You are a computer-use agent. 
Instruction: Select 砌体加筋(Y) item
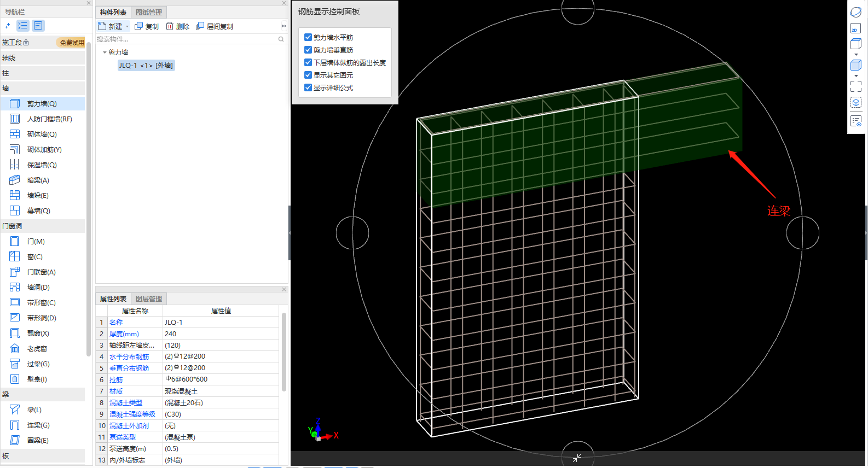(43, 149)
